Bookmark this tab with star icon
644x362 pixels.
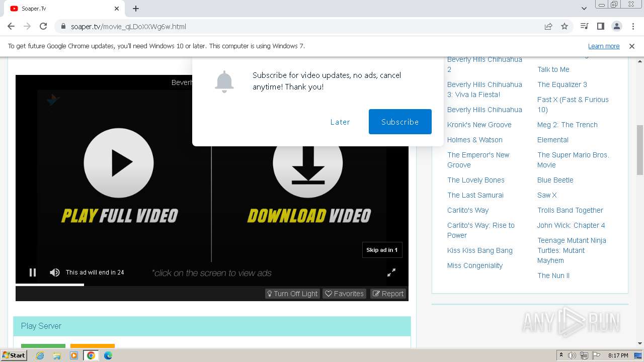click(x=565, y=27)
